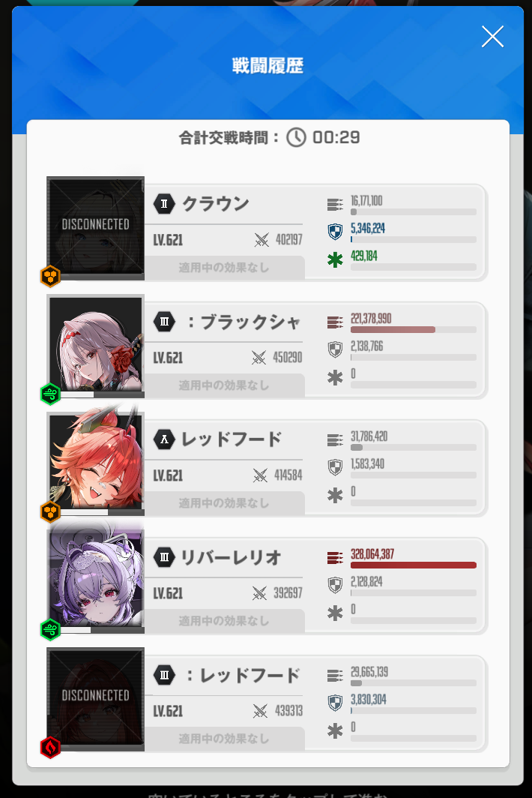The image size is (532, 798).
Task: Click the 221,378,990 damage bar
Action: click(x=414, y=330)
